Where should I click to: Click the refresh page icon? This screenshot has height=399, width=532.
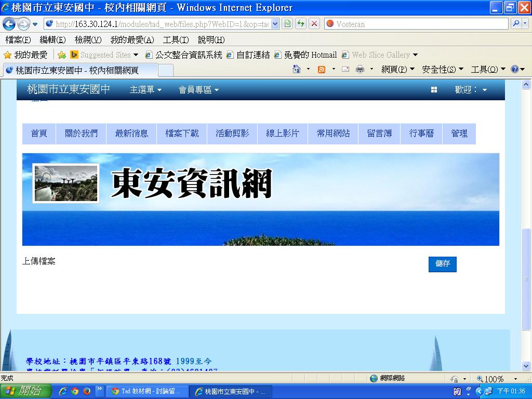pos(301,24)
